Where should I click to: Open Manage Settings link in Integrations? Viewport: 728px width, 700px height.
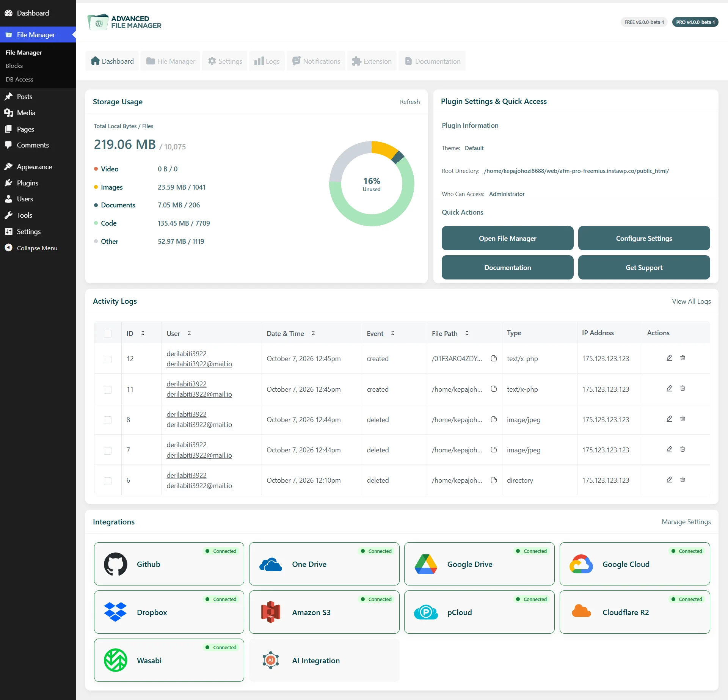[x=686, y=522]
